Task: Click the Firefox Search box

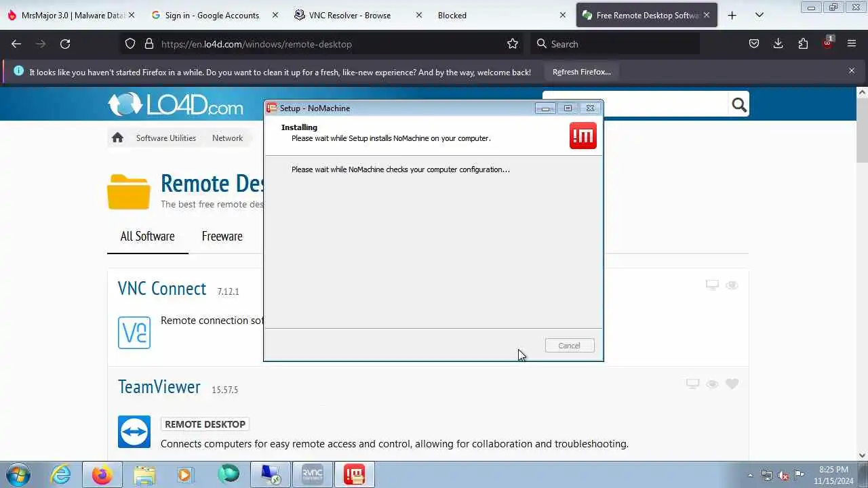Action: click(615, 43)
